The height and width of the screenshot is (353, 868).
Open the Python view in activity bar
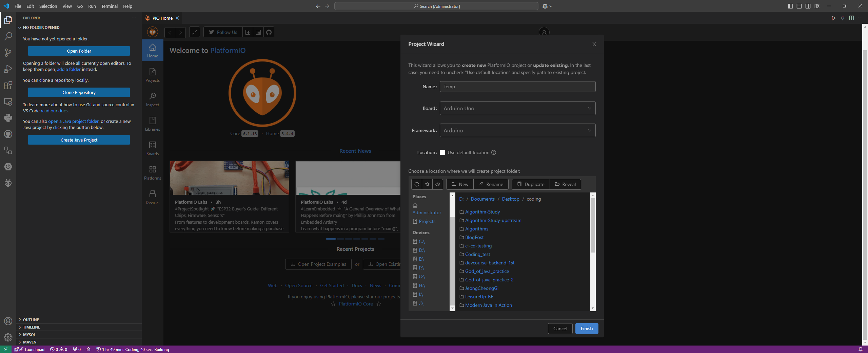(8, 118)
